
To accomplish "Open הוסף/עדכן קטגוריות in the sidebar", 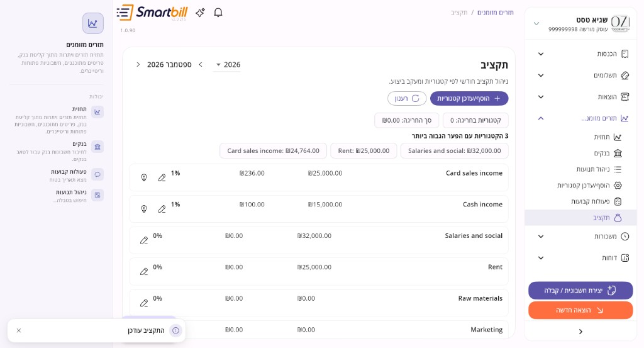I will (x=580, y=185).
